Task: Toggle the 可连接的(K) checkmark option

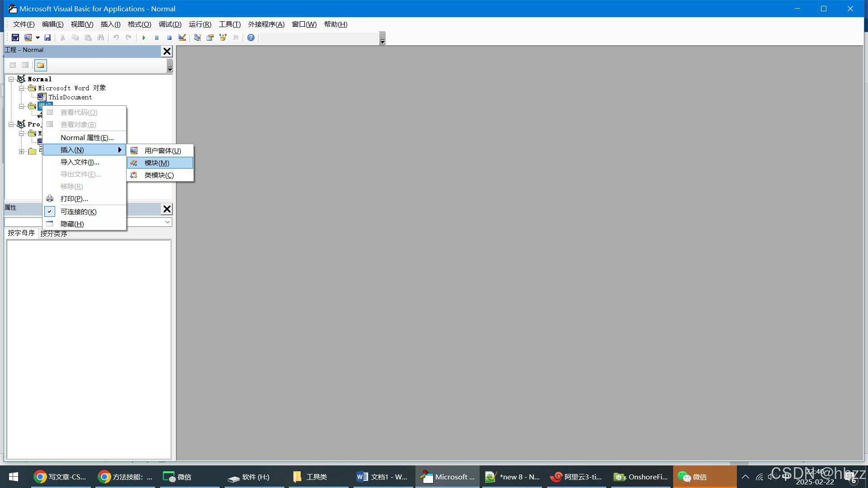Action: click(78, 211)
